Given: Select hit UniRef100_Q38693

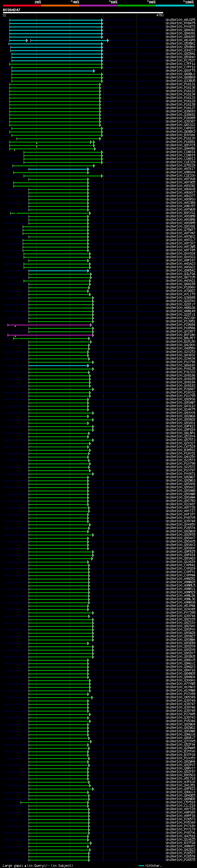Looking at the screenshot, I should click(180, 111).
